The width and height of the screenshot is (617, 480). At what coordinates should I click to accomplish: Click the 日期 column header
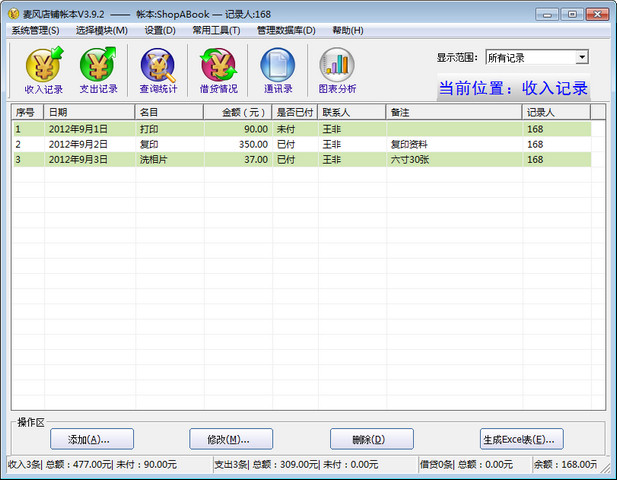pos(90,112)
